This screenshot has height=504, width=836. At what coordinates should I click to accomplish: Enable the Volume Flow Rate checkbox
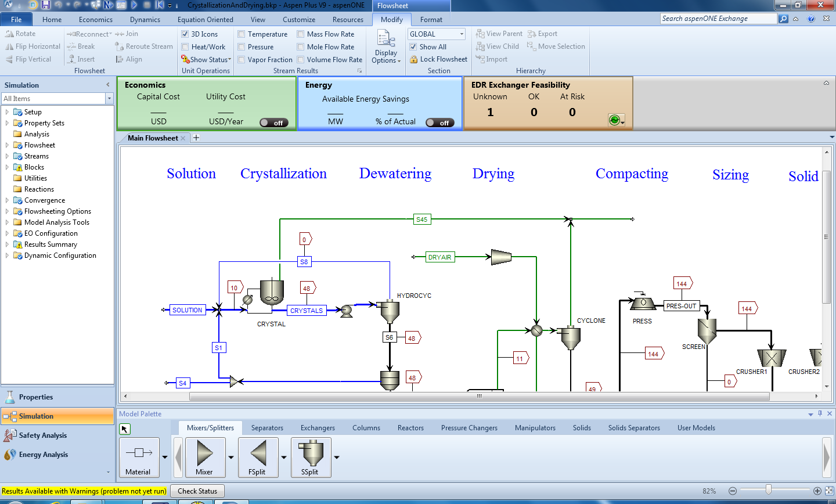(x=301, y=60)
